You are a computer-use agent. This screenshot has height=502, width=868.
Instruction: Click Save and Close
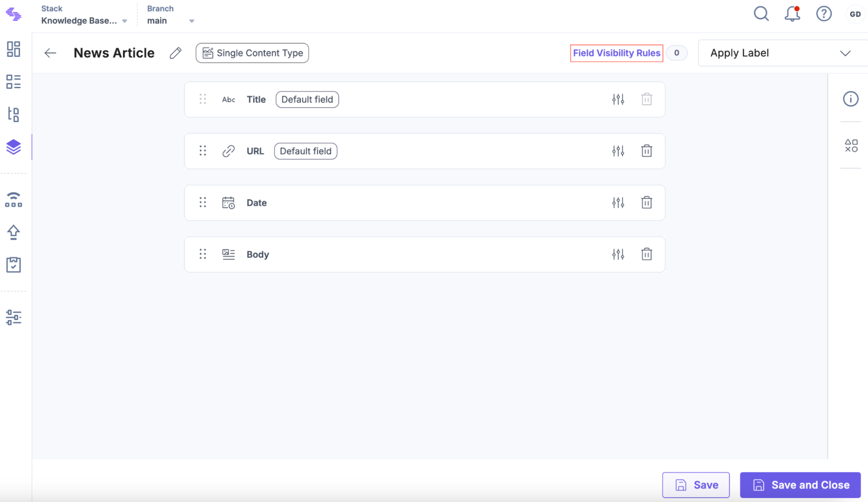(800, 485)
